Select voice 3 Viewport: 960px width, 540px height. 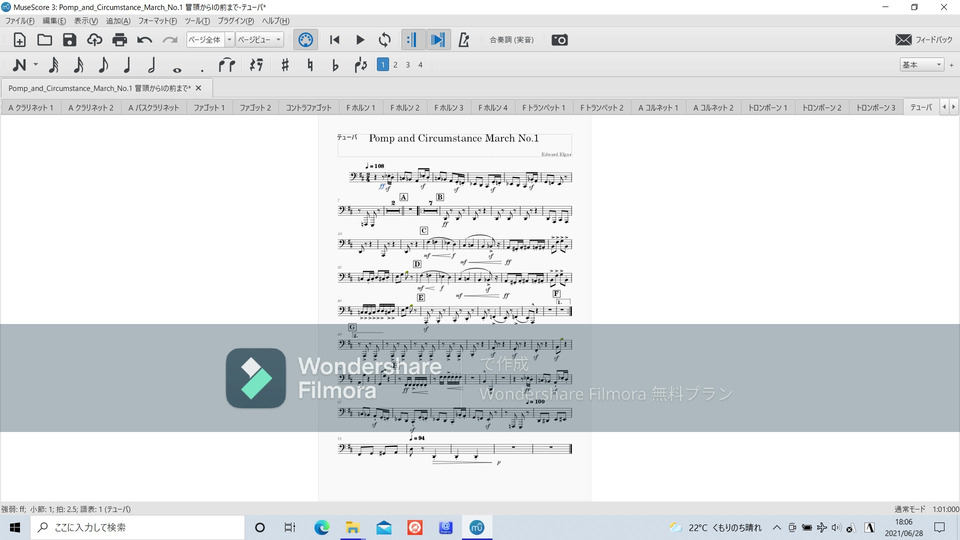click(408, 64)
